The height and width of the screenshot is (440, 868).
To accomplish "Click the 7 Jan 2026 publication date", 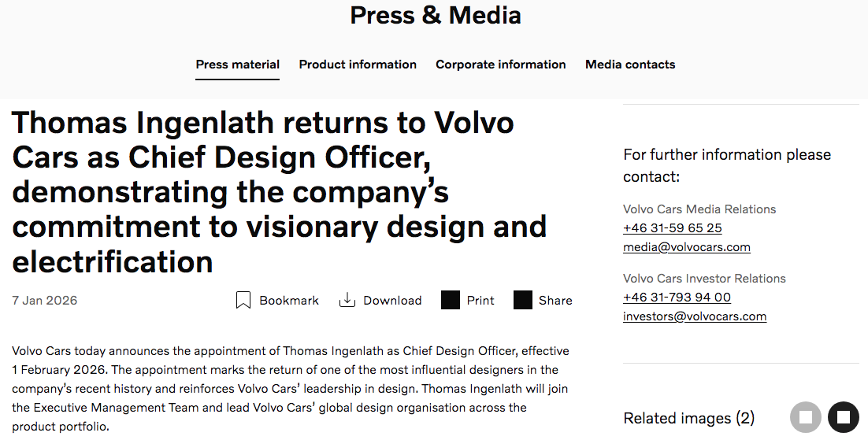I will pos(45,301).
